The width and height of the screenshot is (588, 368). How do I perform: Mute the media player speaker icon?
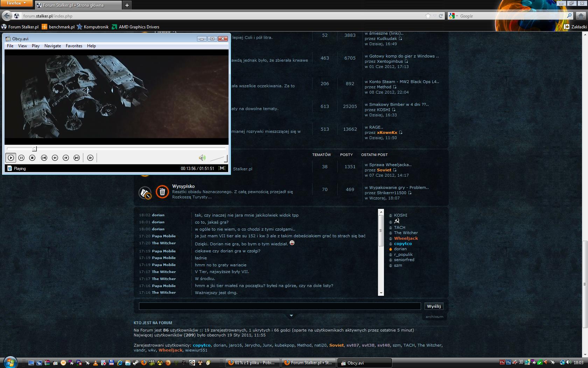point(202,158)
